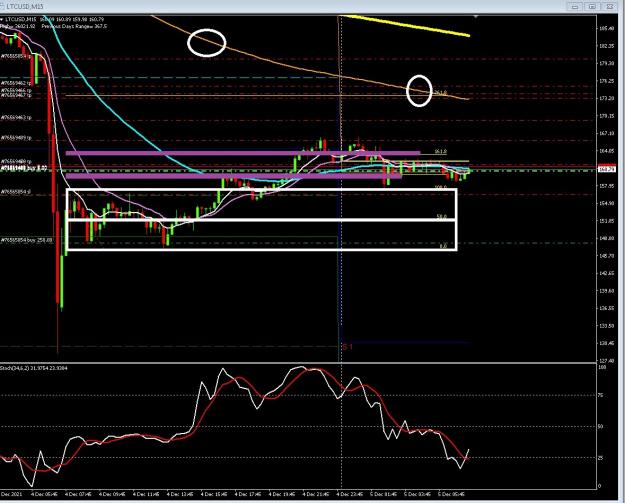625x503 pixels.
Task: Restore the LTCUSD,M15 chart window size
Action: pyautogui.click(x=592, y=6)
